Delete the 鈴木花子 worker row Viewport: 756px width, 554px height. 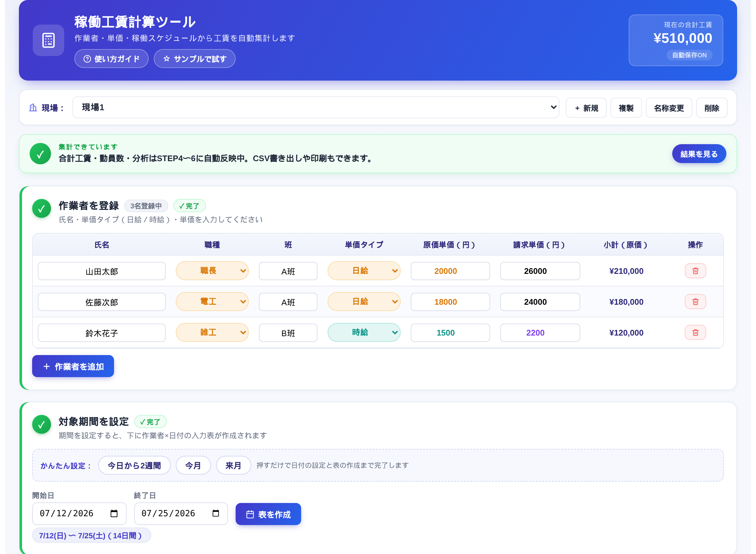(695, 333)
